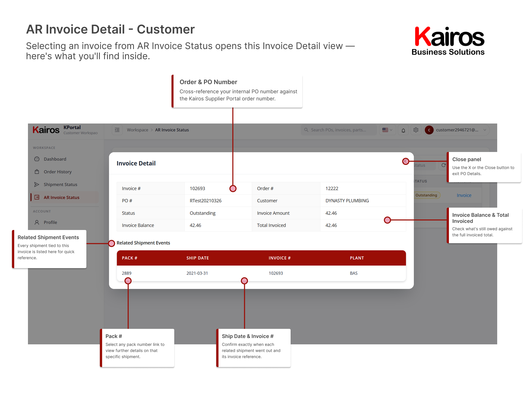Viewport: 532px width, 415px height.
Task: Select AR Invoice Status menu item
Action: (65, 197)
